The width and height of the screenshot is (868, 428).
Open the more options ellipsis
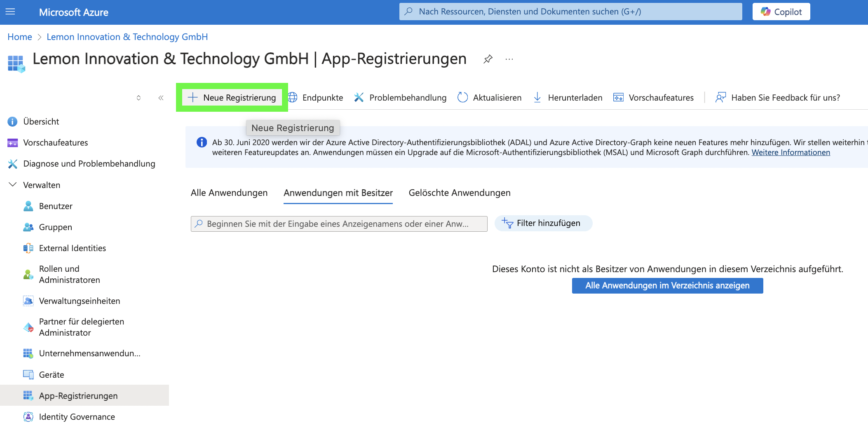coord(509,59)
